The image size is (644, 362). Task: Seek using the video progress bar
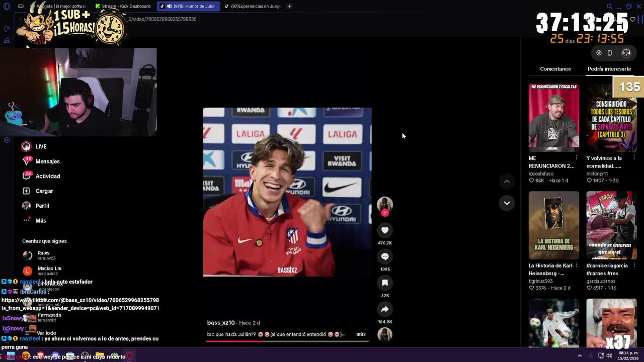(287, 341)
